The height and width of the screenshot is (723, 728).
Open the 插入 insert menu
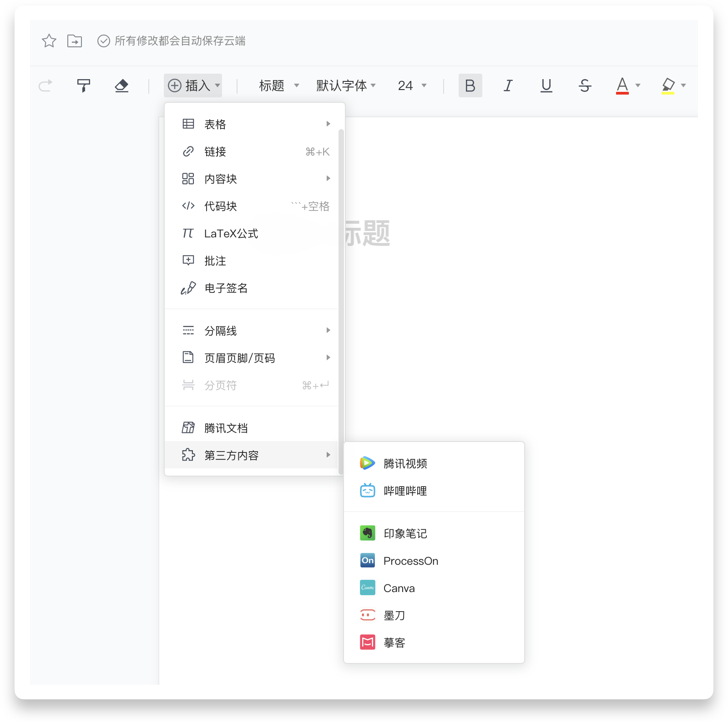point(193,85)
